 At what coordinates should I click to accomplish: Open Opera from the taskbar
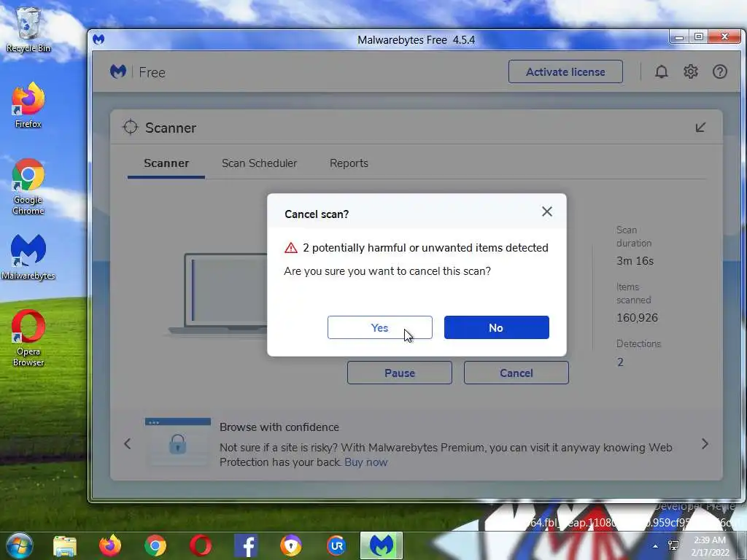click(x=201, y=545)
